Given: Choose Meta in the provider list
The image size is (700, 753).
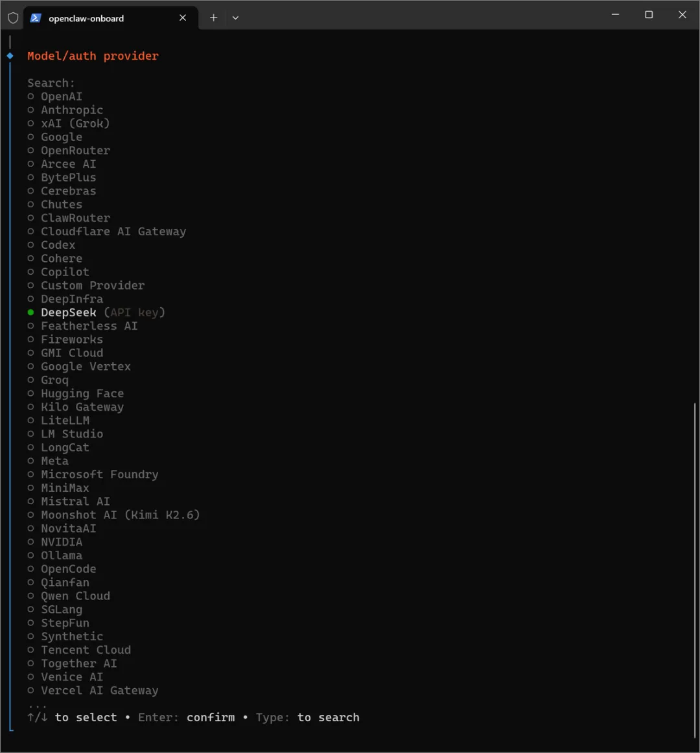Looking at the screenshot, I should pyautogui.click(x=48, y=461).
